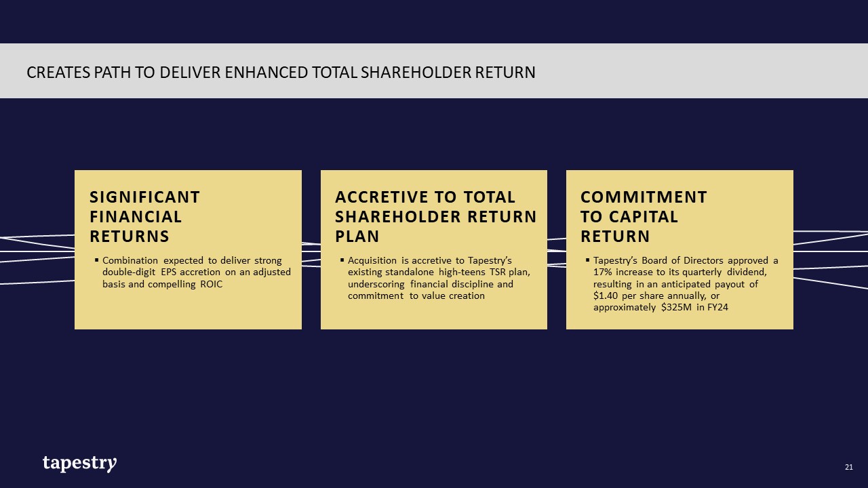This screenshot has width=868, height=488.
Task: Click the "Accretive to Total Shareholder Return Plan" heading
Action: pyautogui.click(x=435, y=216)
